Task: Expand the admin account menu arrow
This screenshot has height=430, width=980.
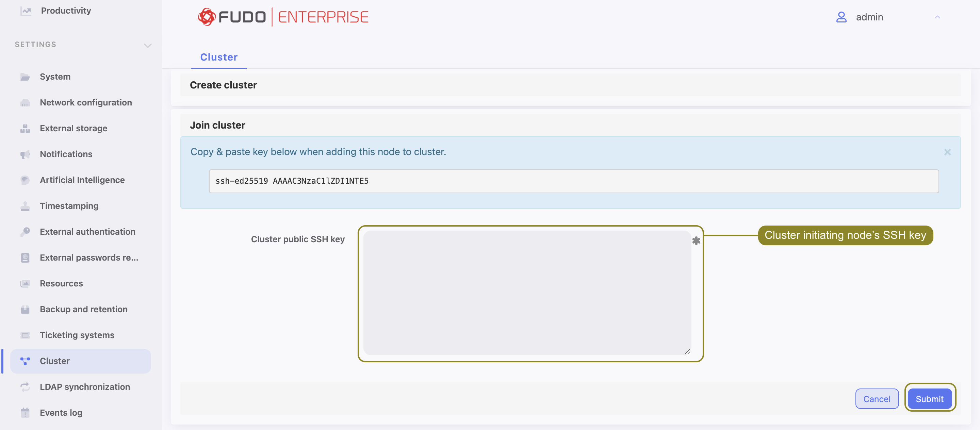Action: pos(937,17)
